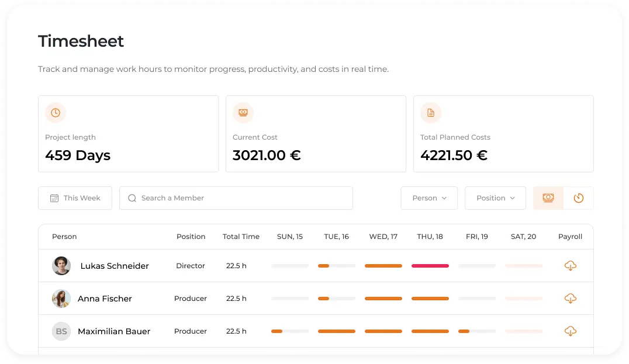Open the Position filter dropdown

point(495,198)
